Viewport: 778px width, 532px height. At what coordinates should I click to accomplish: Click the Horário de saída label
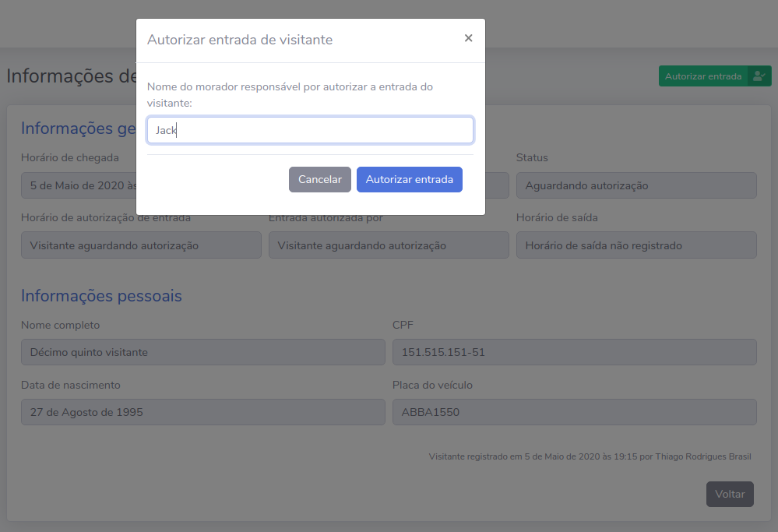557,217
